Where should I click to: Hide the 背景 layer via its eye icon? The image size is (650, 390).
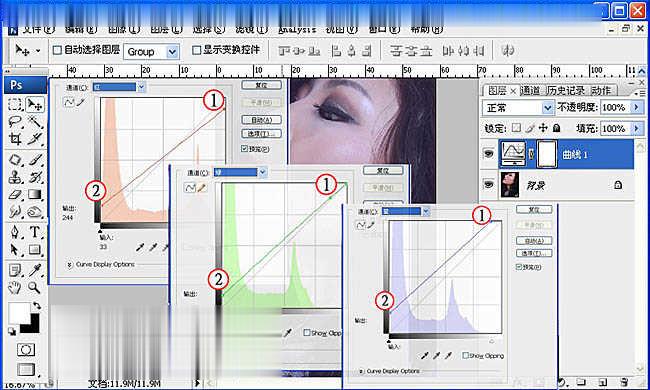tap(489, 184)
